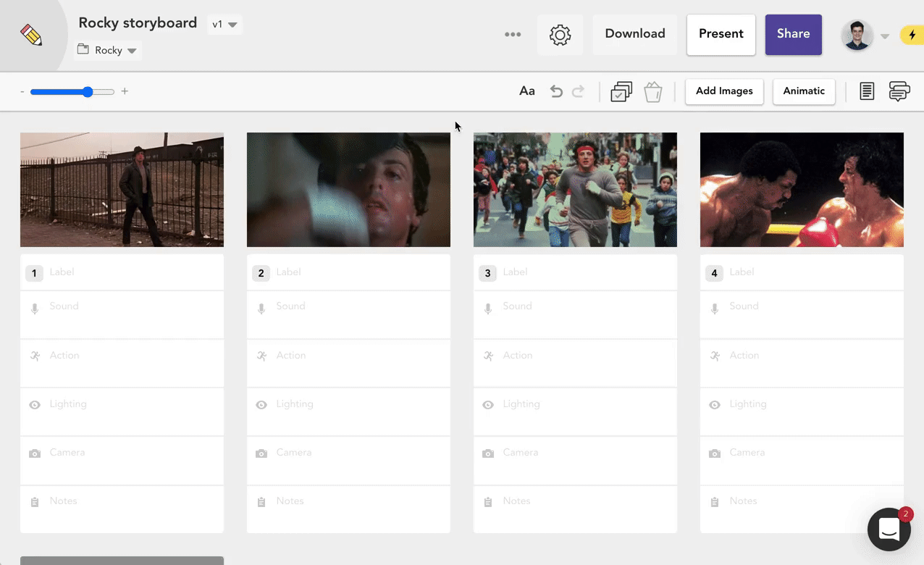Image resolution: width=924 pixels, height=565 pixels.
Task: Click the undo arrow icon
Action: pos(555,91)
